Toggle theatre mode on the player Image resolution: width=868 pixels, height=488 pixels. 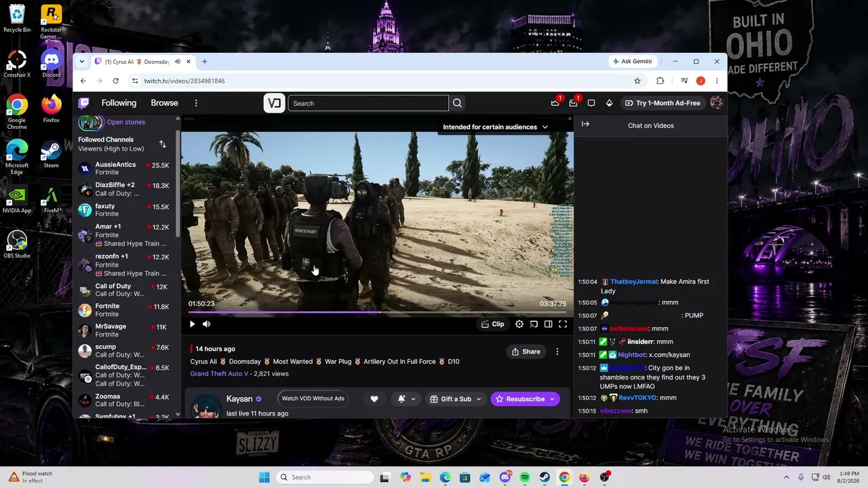point(548,324)
